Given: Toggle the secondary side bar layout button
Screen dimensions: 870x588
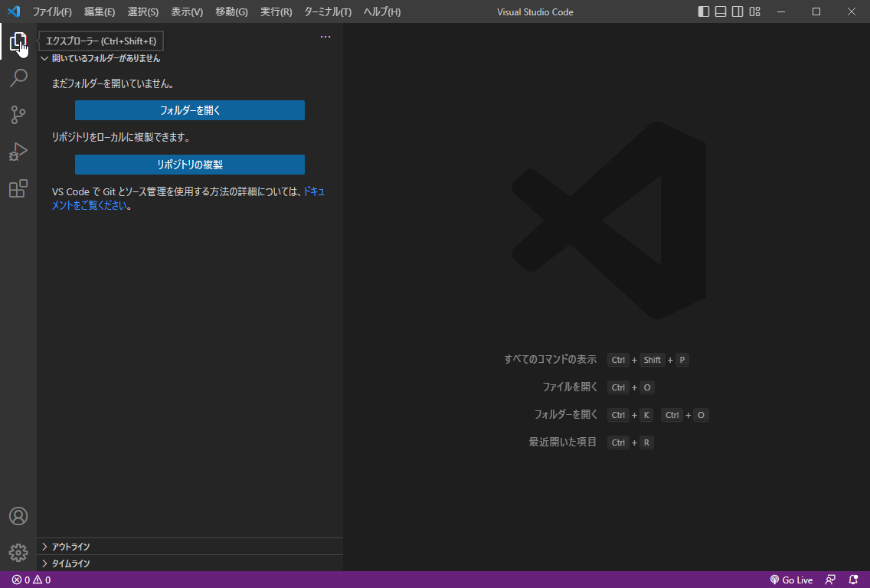Looking at the screenshot, I should [x=738, y=11].
